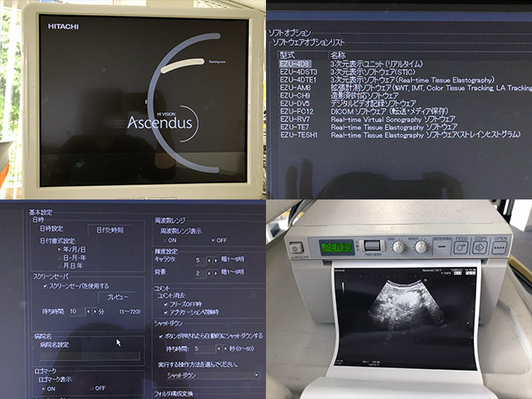The image size is (532, 399).
Task: Click the printer OPEN button
Action: coord(500,248)
